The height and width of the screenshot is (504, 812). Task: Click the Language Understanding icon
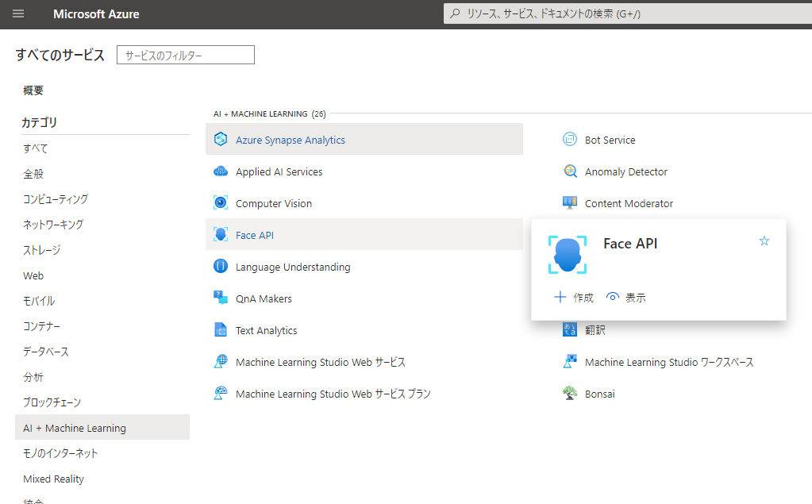(x=221, y=266)
